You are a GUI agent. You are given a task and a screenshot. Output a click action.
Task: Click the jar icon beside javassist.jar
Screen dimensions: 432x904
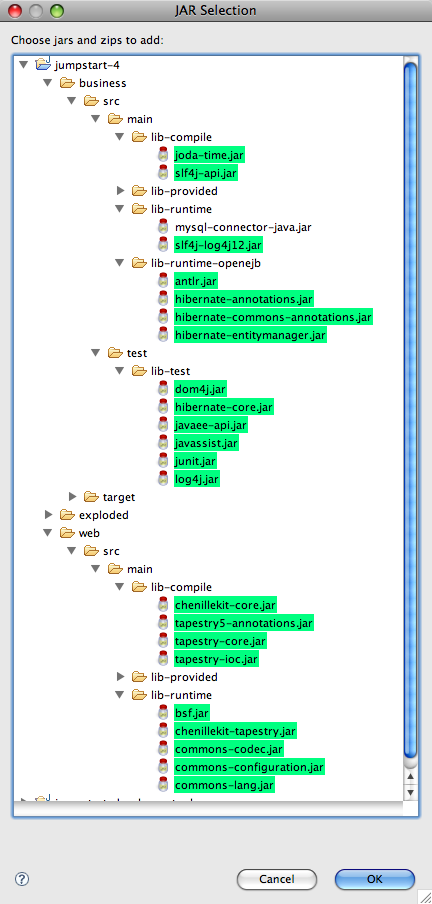pos(163,443)
